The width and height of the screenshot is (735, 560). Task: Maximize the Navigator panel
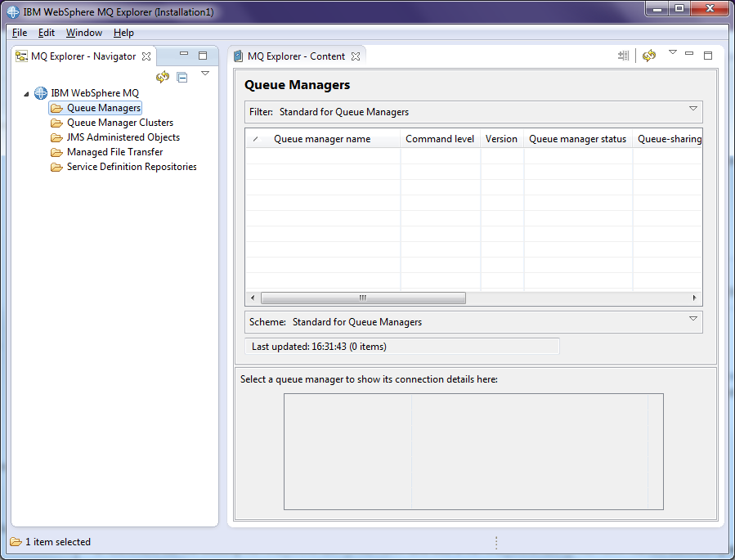203,56
